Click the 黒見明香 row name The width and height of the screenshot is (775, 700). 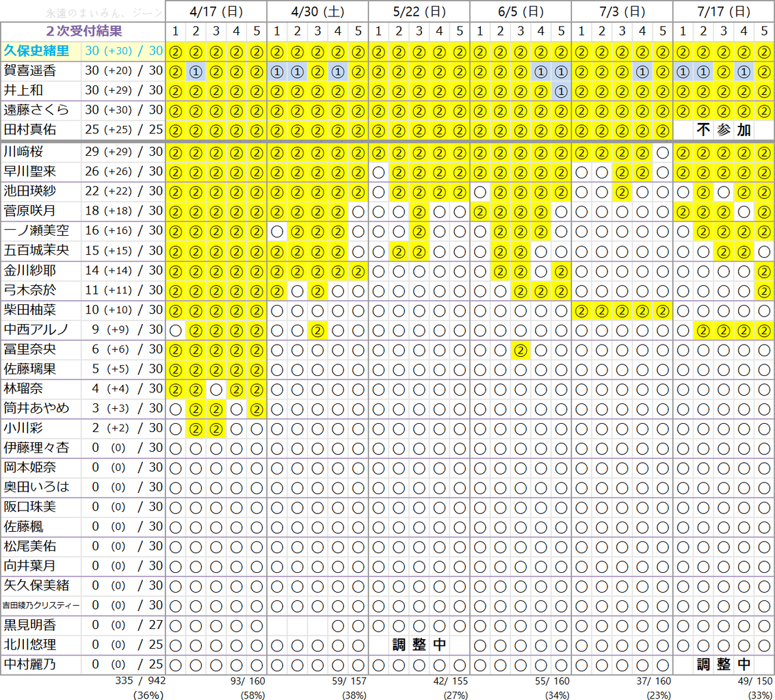coord(30,626)
